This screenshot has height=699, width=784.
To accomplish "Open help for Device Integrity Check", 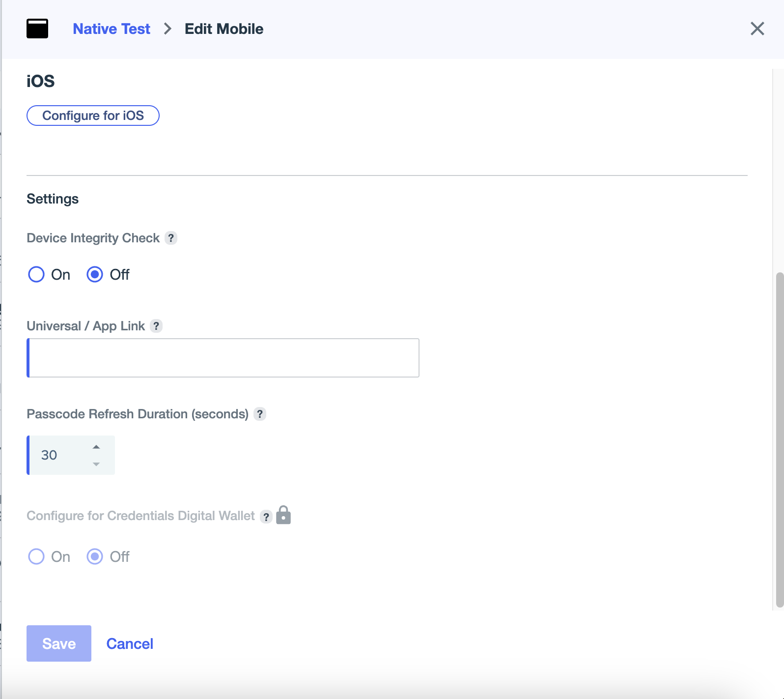I will pyautogui.click(x=171, y=238).
